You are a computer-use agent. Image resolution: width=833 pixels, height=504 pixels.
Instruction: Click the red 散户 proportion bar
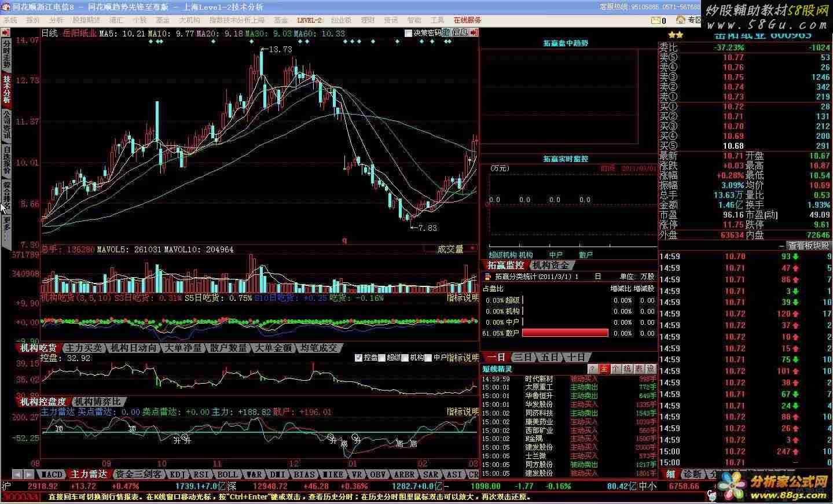click(x=565, y=333)
